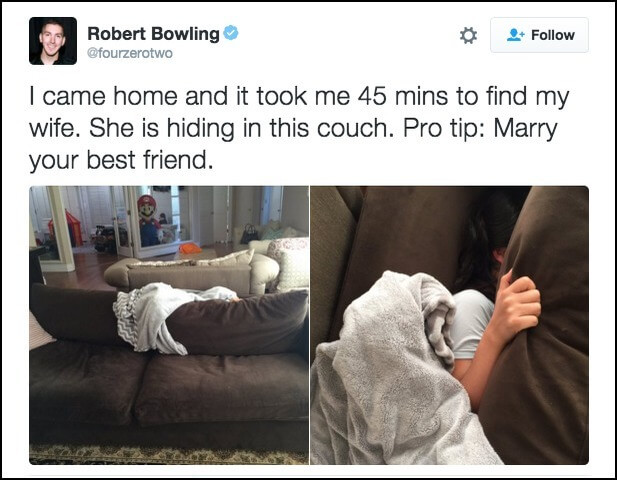Viewport: 617px width, 480px height.
Task: Click the words 'Pro tip' in the tweet
Action: pos(443,128)
